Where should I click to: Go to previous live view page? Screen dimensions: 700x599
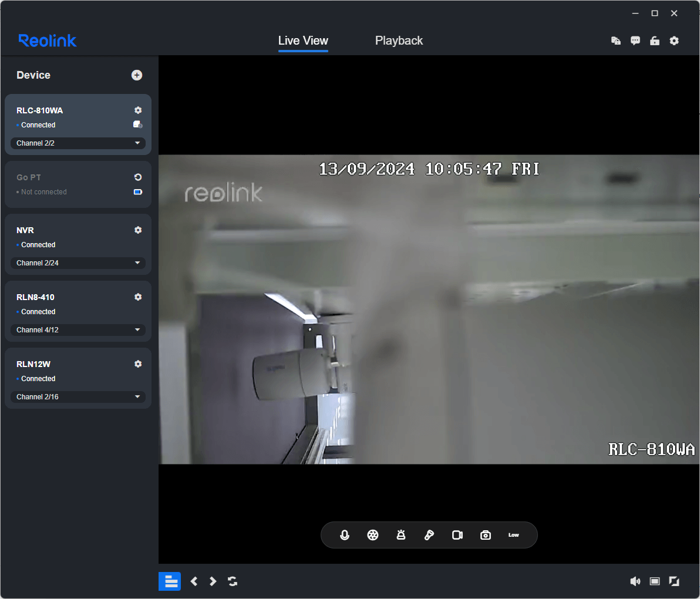194,581
